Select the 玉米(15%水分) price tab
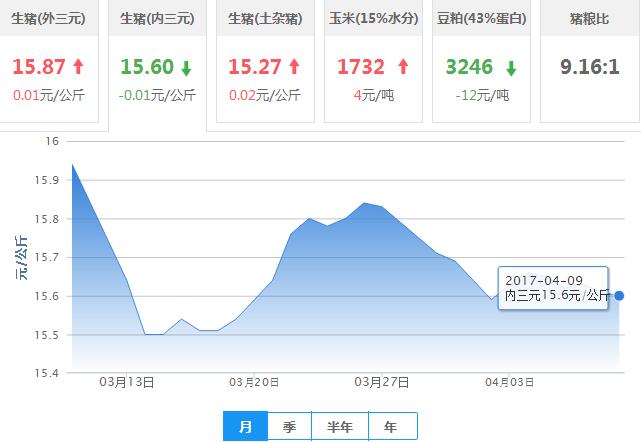641x442 pixels. [x=373, y=61]
